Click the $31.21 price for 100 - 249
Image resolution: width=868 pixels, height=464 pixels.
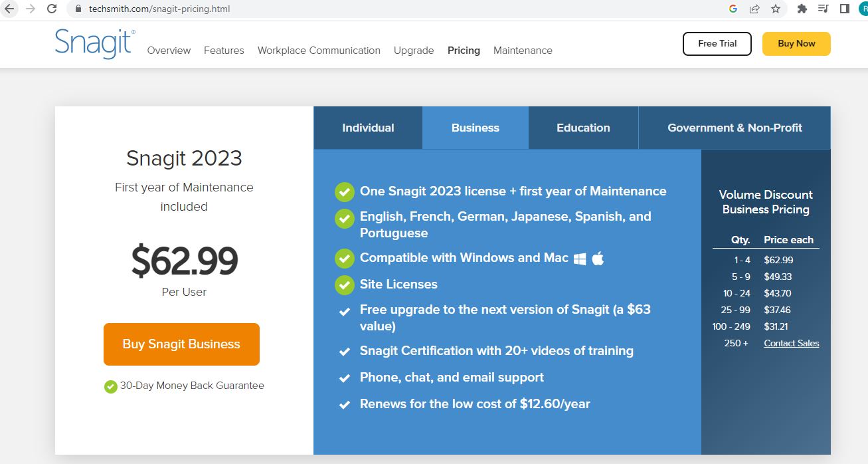(x=777, y=326)
